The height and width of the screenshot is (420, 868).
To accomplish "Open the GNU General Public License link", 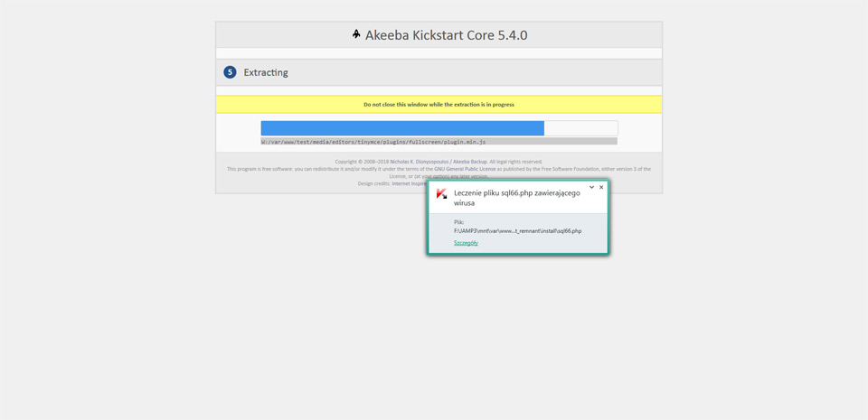I will tap(465, 169).
